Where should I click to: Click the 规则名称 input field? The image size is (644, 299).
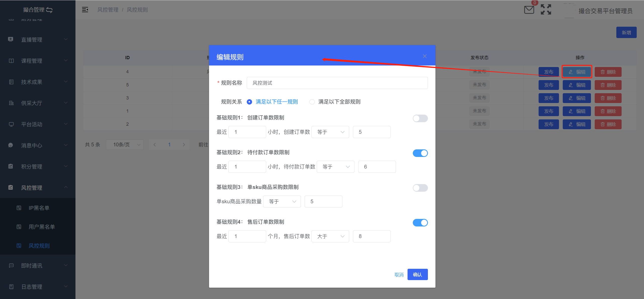point(337,83)
